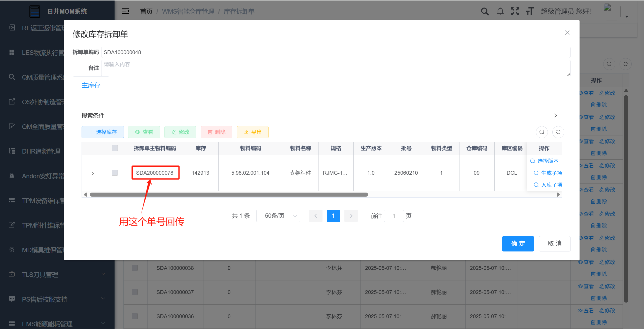
Task: Check the select-all header checkbox
Action: point(115,148)
